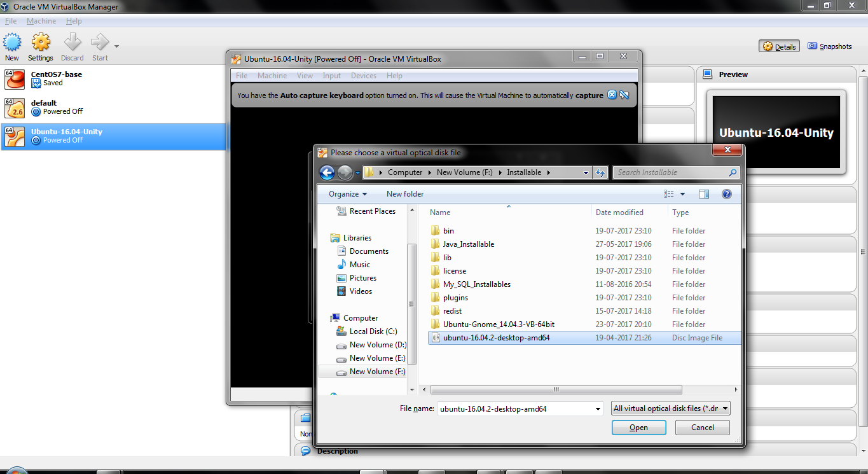Image resolution: width=868 pixels, height=474 pixels.
Task: Open View menu in Ubuntu VM window
Action: coord(305,76)
